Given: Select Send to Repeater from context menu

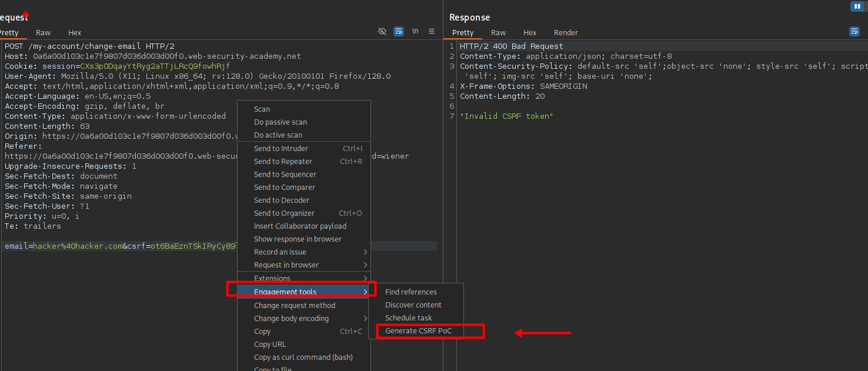Looking at the screenshot, I should (x=283, y=162).
